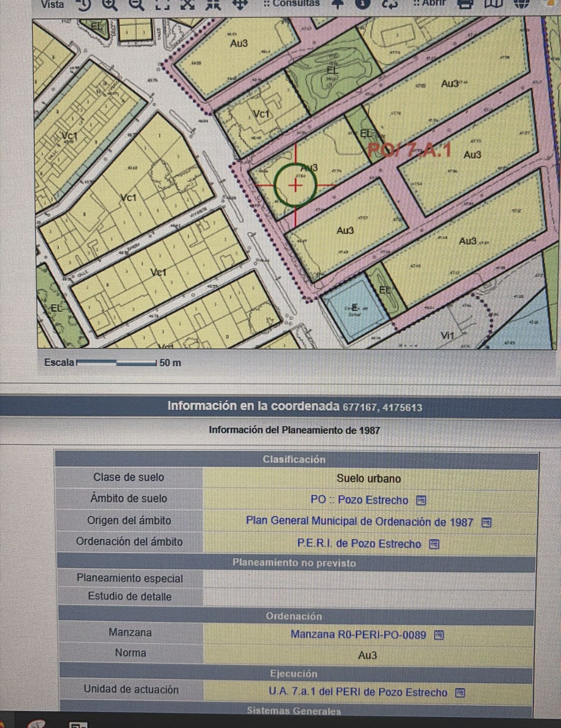Click the open book icon in toolbar

[493, 4]
